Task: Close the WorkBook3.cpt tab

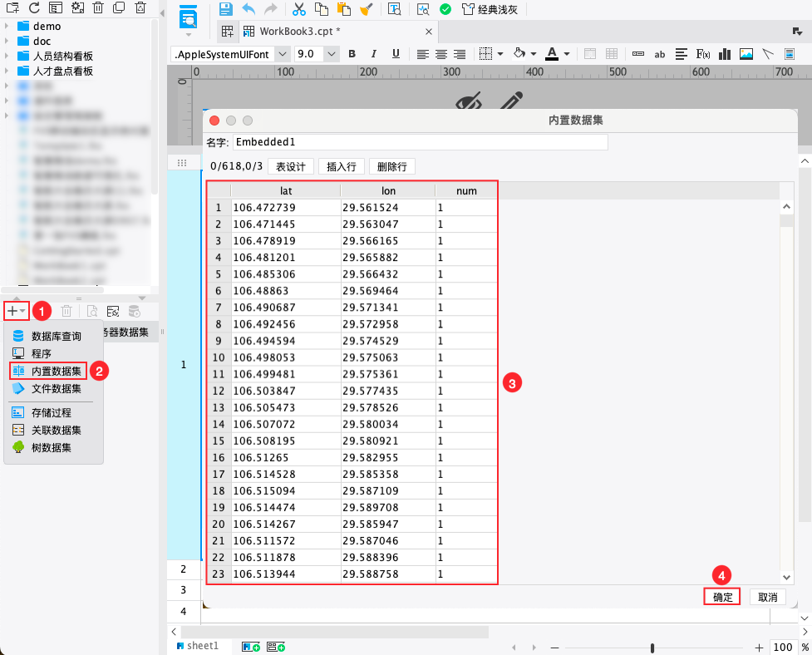Action: pos(429,32)
